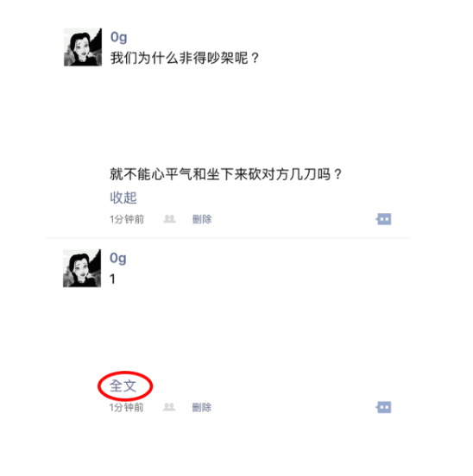This screenshot has height=476, width=473.
Task: Collapse the first post with 收起
Action: 123,198
